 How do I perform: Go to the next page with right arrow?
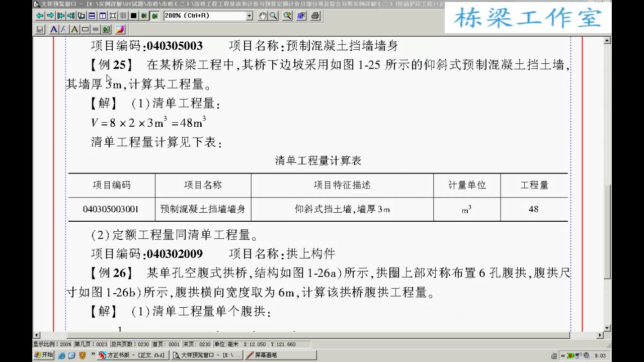pyautogui.click(x=50, y=16)
